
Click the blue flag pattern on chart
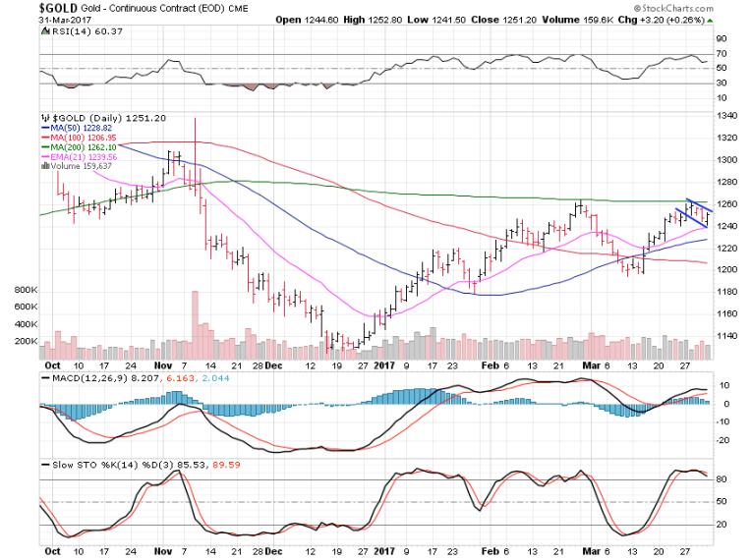coord(698,211)
